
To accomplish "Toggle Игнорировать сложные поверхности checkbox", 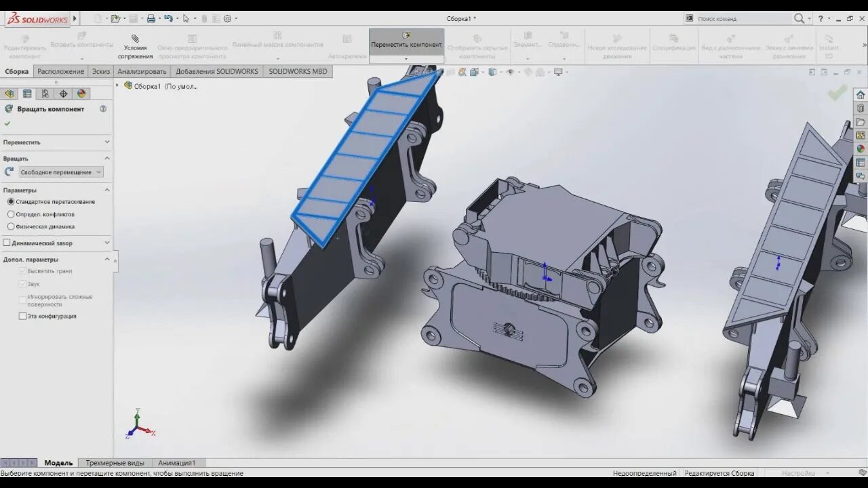I will [x=22, y=298].
